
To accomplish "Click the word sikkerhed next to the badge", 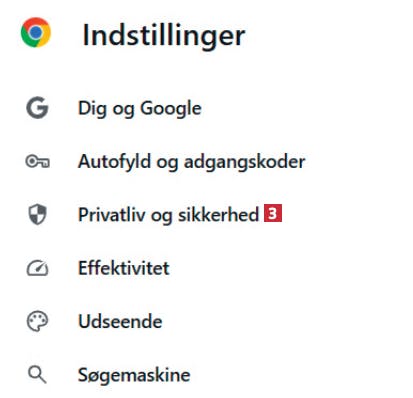I will [x=218, y=215].
